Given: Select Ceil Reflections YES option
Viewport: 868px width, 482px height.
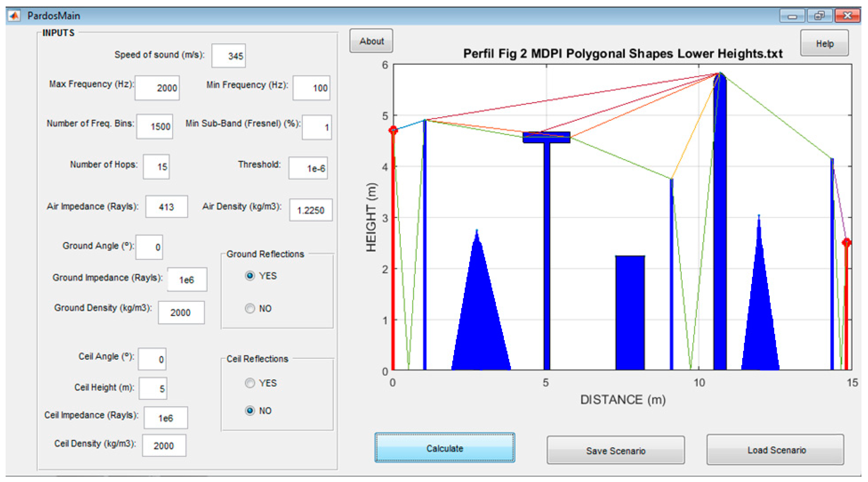Looking at the screenshot, I should point(250,383).
